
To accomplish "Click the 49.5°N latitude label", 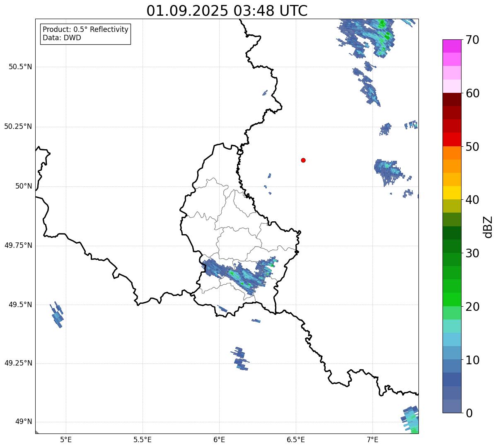I will (x=20, y=305).
